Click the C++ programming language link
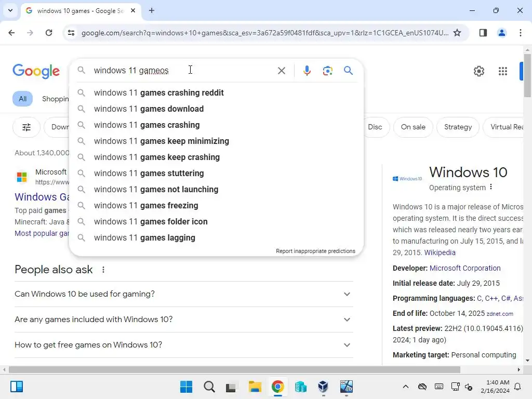The height and width of the screenshot is (399, 532). (491, 299)
